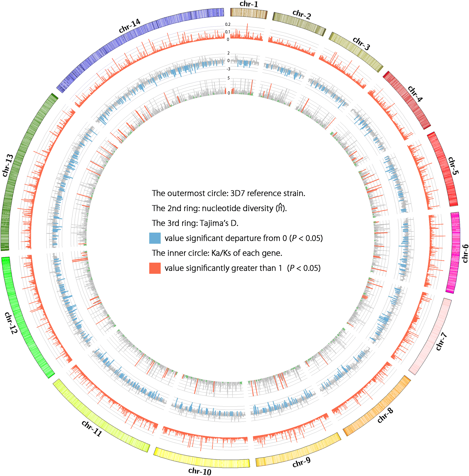The height and width of the screenshot is (476, 469).
Task: Click the chr-6 chromosome label
Action: click(x=465, y=254)
